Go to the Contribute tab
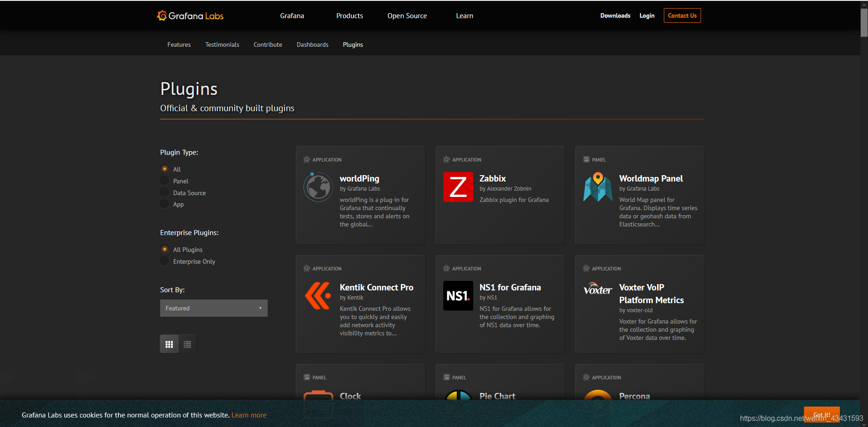 [268, 44]
